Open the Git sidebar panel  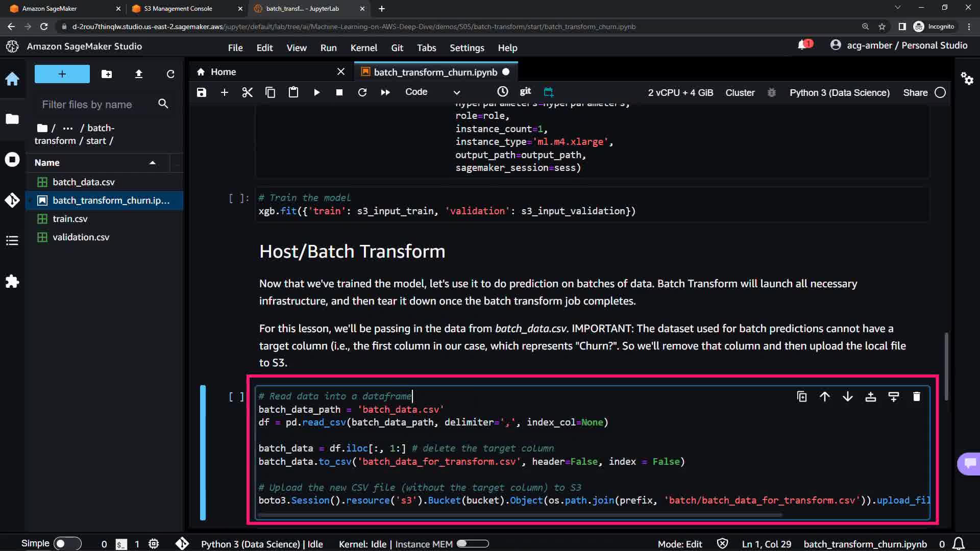(x=12, y=200)
